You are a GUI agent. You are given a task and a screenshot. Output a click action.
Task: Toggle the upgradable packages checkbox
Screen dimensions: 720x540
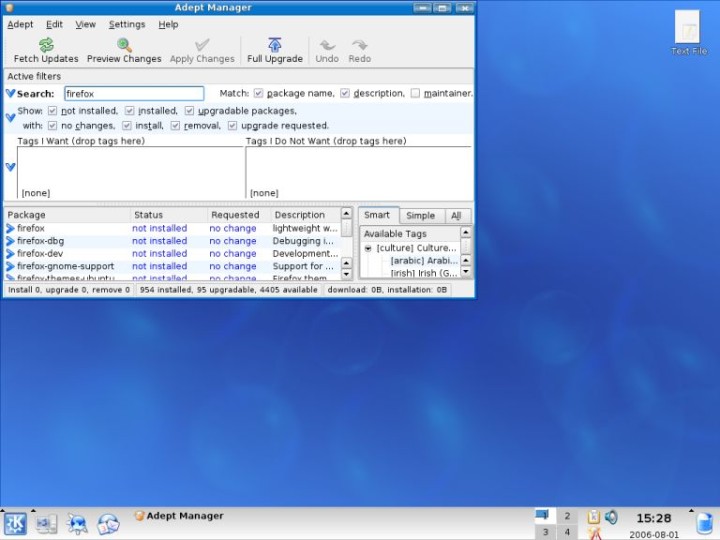pyautogui.click(x=189, y=111)
